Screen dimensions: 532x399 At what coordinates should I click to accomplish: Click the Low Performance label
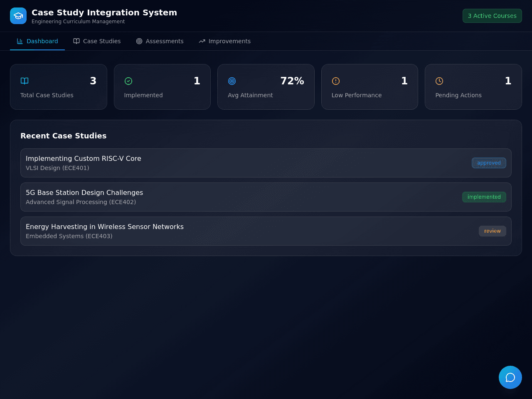[x=357, y=95]
